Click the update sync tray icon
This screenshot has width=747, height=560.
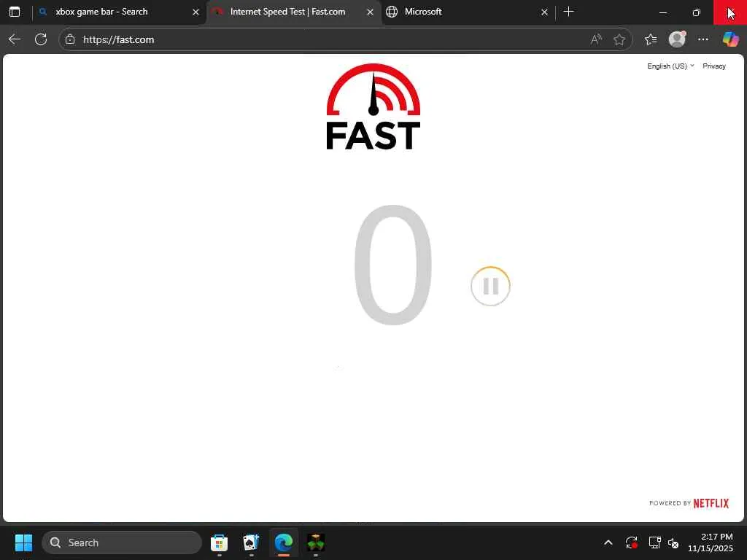click(x=631, y=542)
